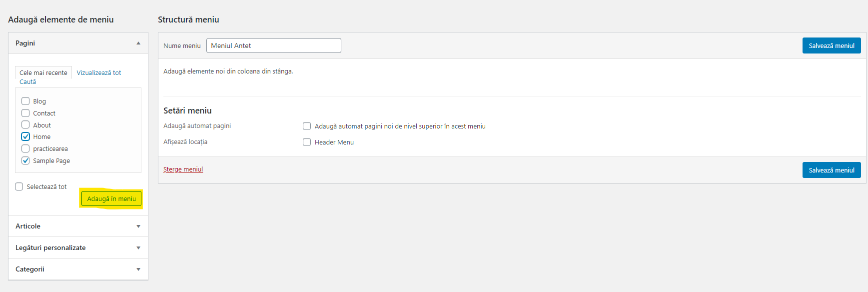
Task: Select the Cele mai recente tab
Action: [x=43, y=73]
